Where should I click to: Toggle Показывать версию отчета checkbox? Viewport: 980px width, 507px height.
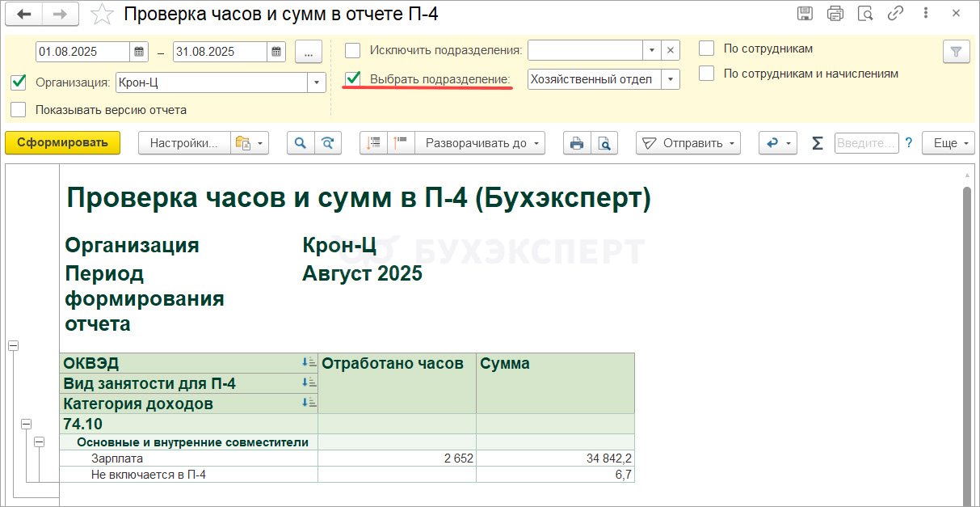pyautogui.click(x=19, y=109)
